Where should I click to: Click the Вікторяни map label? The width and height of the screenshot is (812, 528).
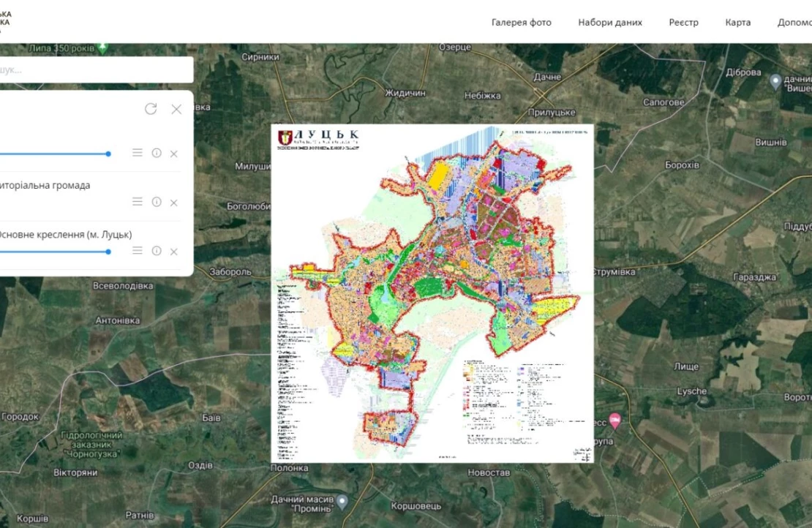[x=75, y=472]
